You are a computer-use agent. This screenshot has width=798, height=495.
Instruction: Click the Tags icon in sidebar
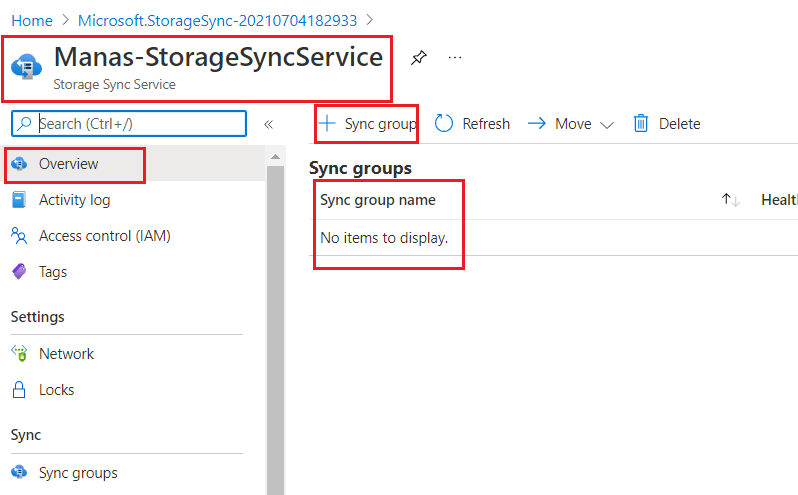click(x=19, y=272)
